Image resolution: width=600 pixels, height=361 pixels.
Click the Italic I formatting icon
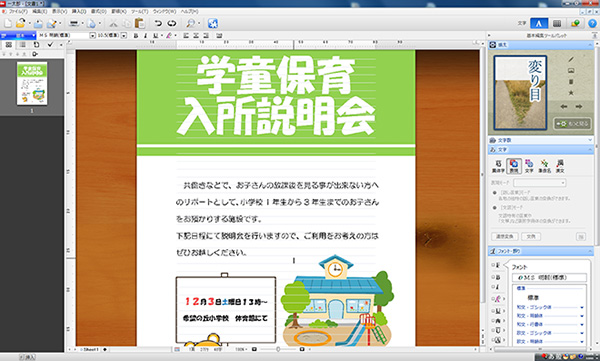[x=145, y=36]
